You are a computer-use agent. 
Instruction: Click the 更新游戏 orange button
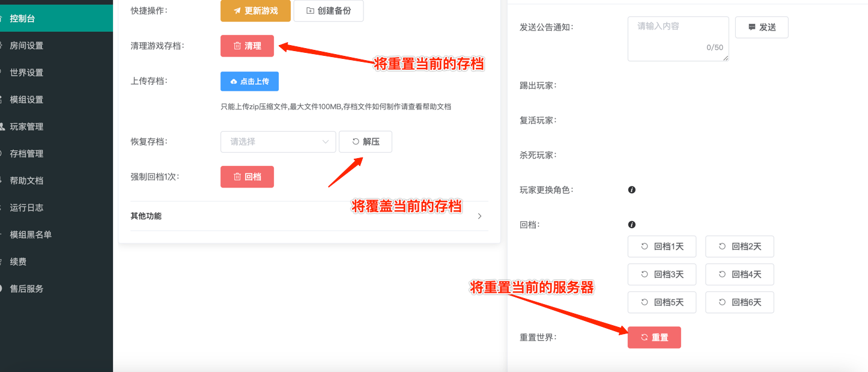[x=255, y=11]
